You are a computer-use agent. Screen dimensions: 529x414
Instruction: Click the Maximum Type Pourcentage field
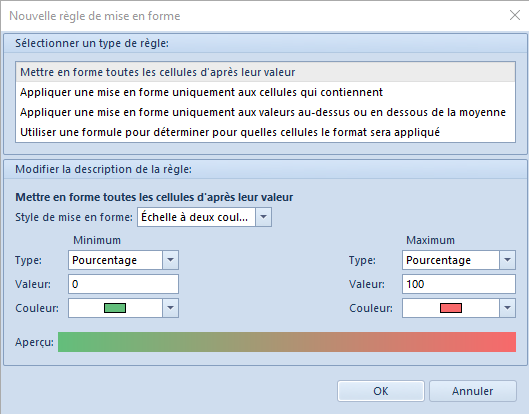pyautogui.click(x=451, y=260)
